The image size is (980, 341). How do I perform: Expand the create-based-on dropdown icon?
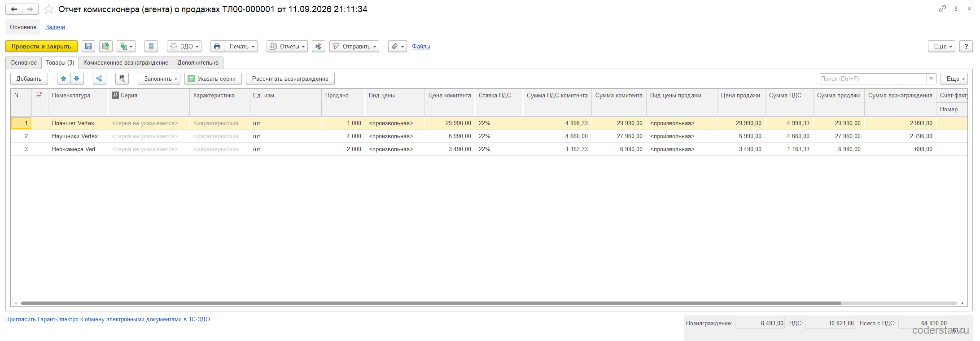coord(126,46)
